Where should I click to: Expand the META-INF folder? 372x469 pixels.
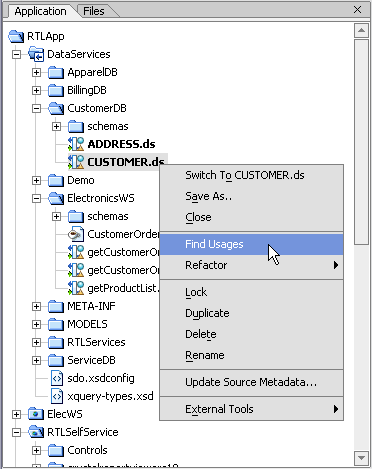[x=36, y=306]
